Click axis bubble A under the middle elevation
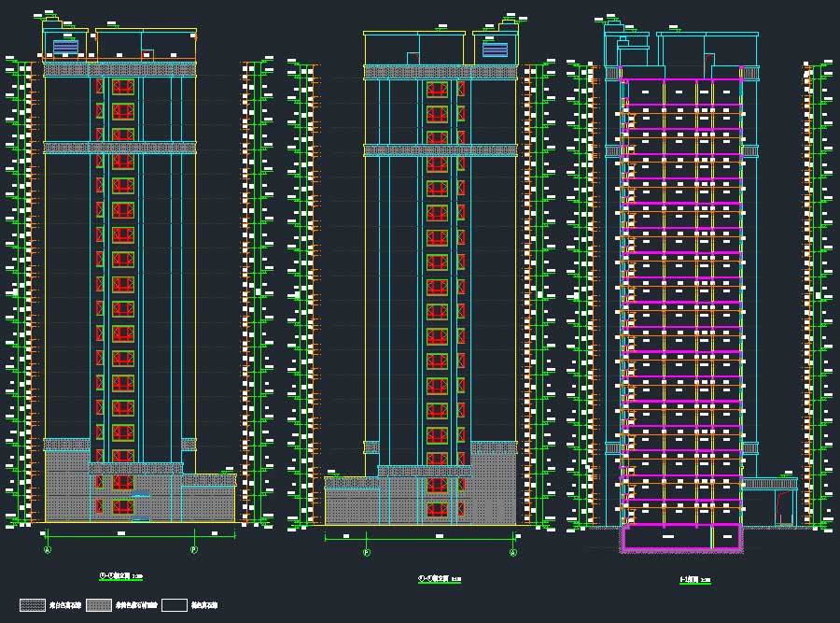Viewport: 840px width, 623px height. [513, 552]
